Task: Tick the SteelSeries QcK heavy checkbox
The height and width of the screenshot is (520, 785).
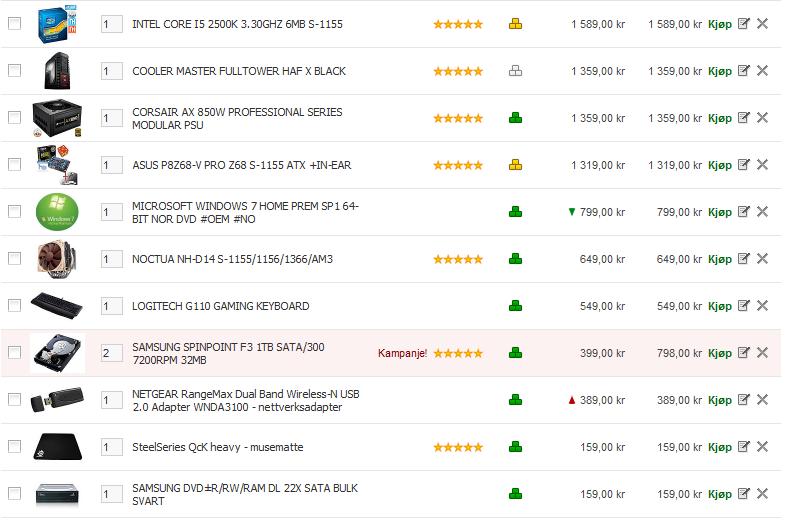Action: coord(15,447)
